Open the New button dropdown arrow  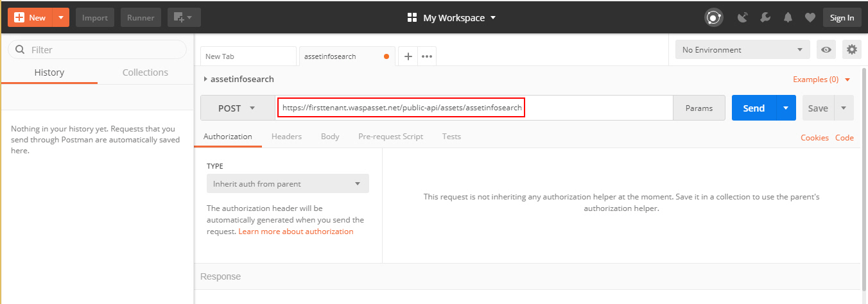click(62, 17)
